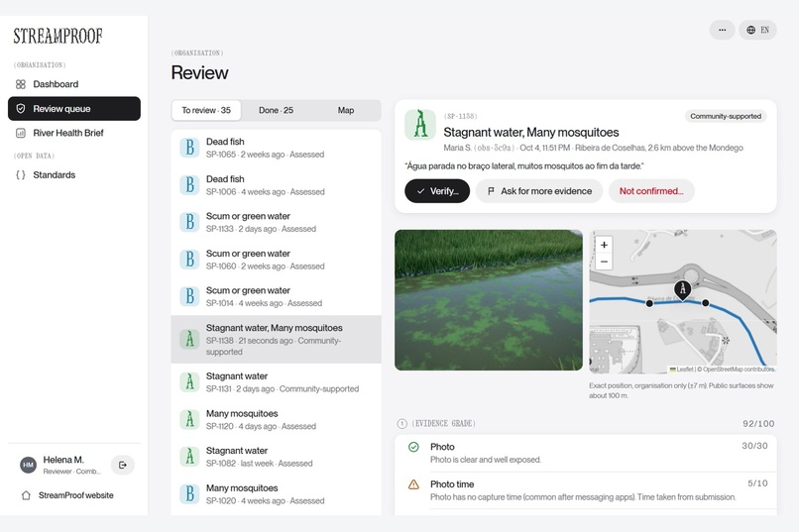The width and height of the screenshot is (799, 532).
Task: Click the Photo time evidence row
Action: tap(586, 490)
